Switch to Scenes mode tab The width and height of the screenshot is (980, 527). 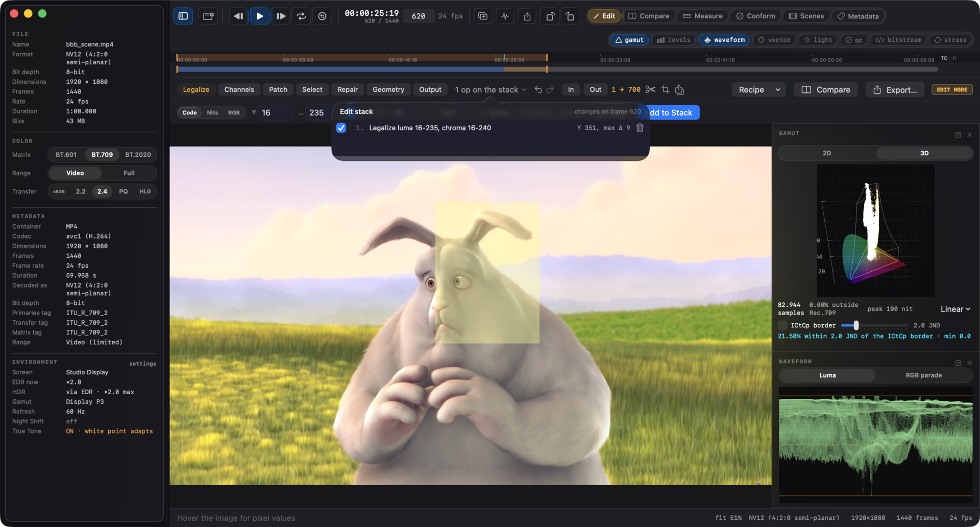[806, 16]
